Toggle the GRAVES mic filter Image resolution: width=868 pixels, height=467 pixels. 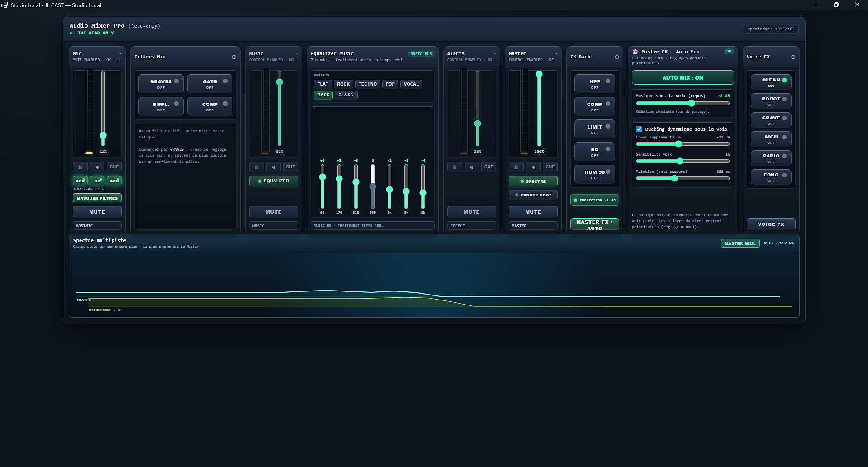click(161, 84)
